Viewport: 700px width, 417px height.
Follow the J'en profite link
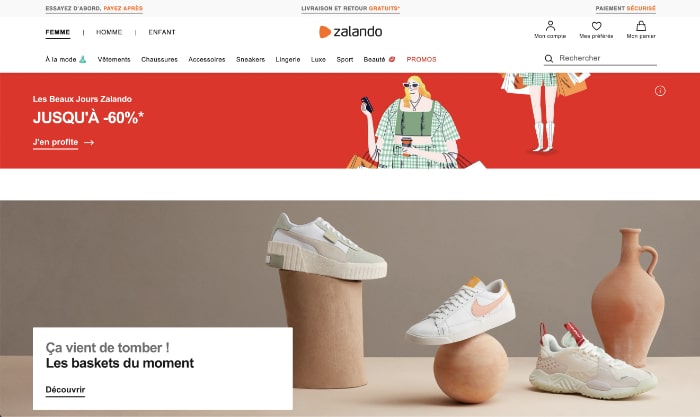55,142
